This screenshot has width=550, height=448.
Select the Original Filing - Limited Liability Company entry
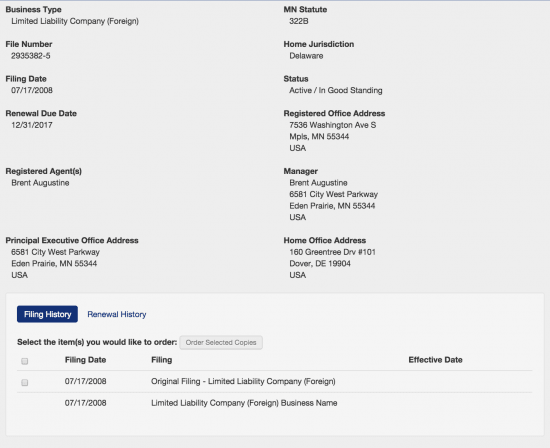click(243, 381)
